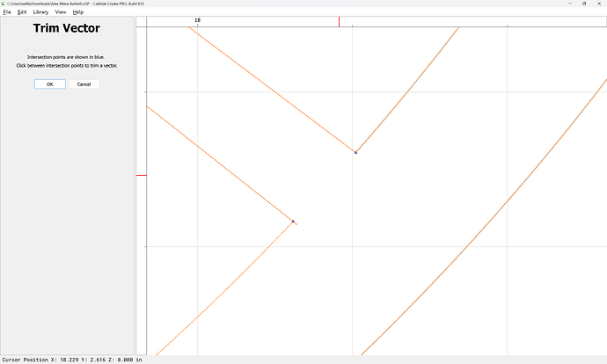
Task: Confirm trim with the OK button
Action: pyautogui.click(x=49, y=84)
